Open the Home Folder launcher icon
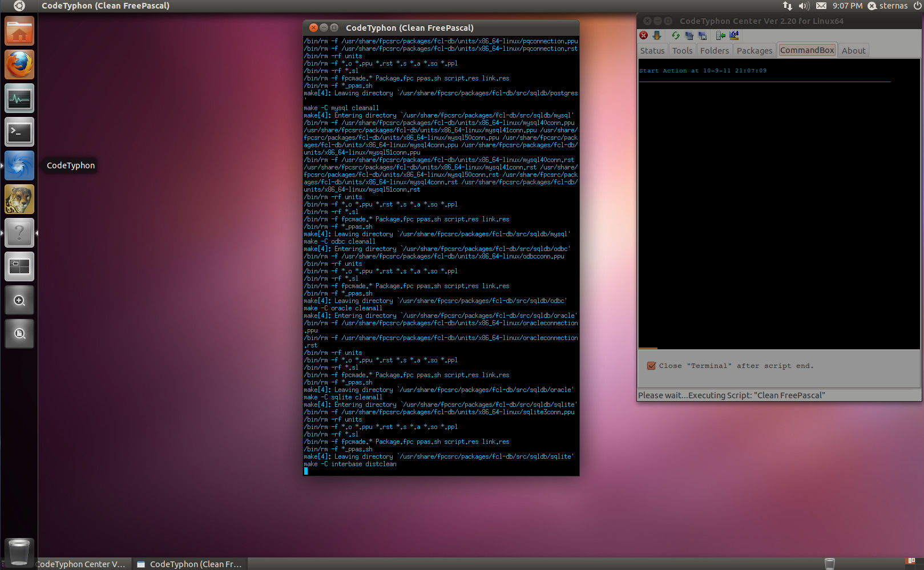 [19, 31]
